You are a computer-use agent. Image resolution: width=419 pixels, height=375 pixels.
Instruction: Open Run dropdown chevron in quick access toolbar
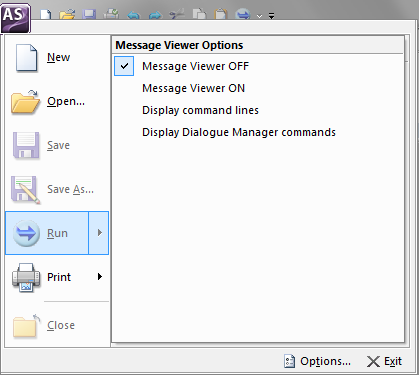coord(259,16)
